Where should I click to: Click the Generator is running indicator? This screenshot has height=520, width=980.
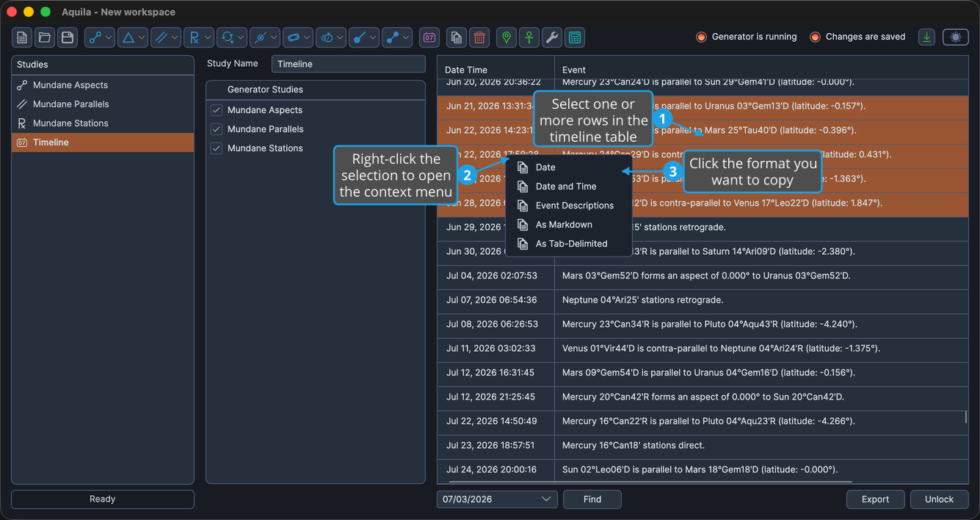coord(746,37)
